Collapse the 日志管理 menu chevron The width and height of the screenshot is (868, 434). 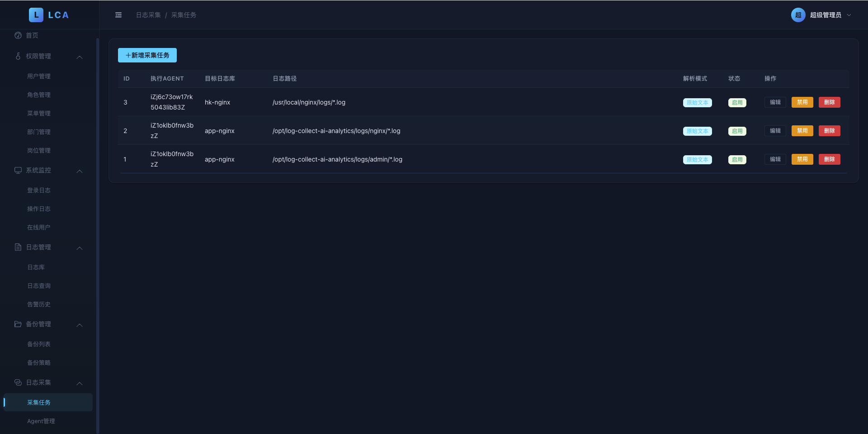click(80, 248)
